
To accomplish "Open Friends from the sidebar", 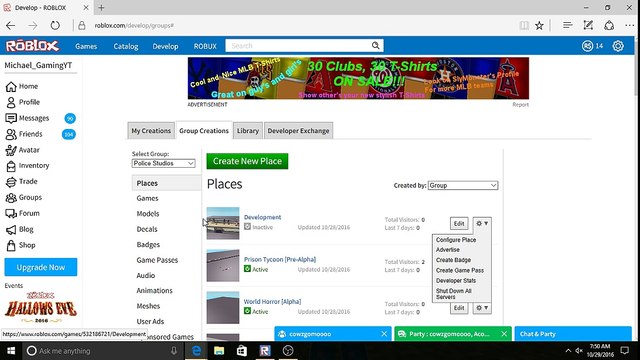I will 24,134.
